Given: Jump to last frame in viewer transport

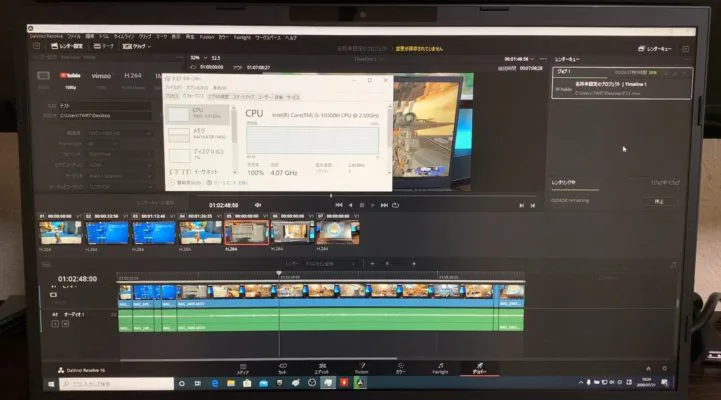Looking at the screenshot, I should 384,205.
